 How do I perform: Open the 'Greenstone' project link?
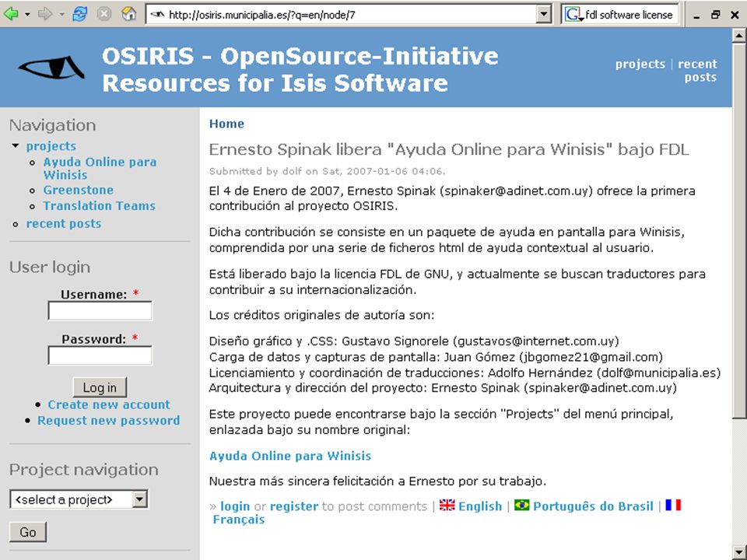pyautogui.click(x=79, y=190)
